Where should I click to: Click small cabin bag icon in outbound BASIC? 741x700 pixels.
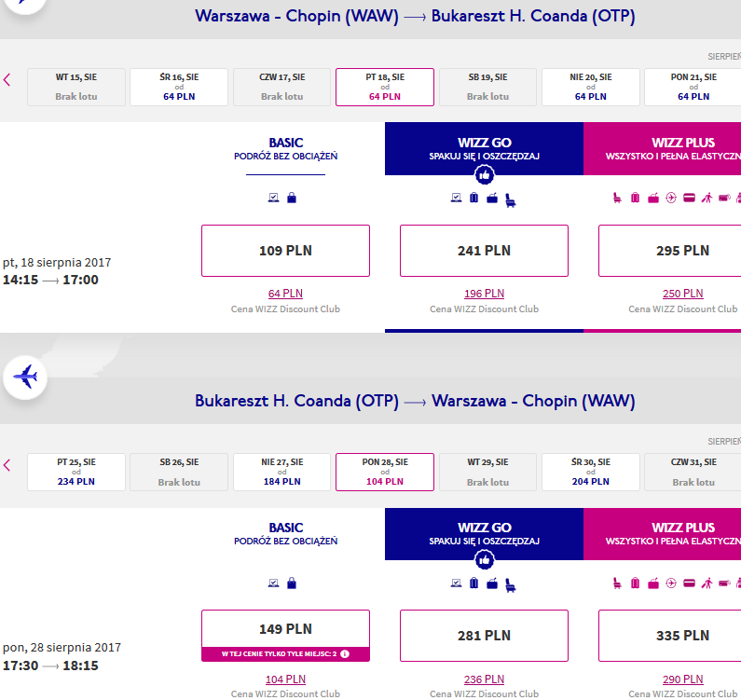click(x=292, y=198)
